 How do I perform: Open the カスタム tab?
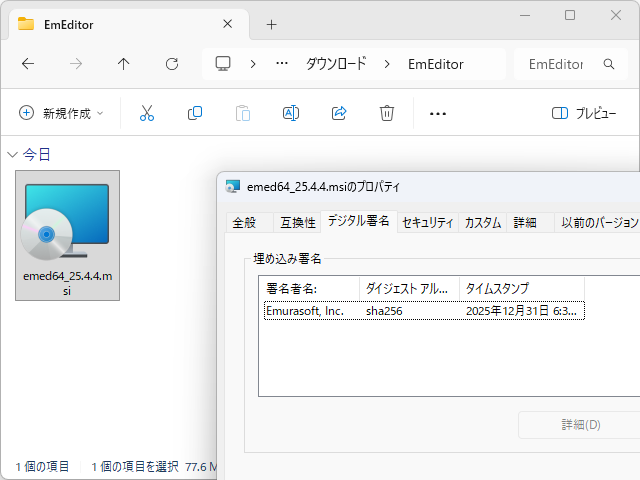click(483, 222)
